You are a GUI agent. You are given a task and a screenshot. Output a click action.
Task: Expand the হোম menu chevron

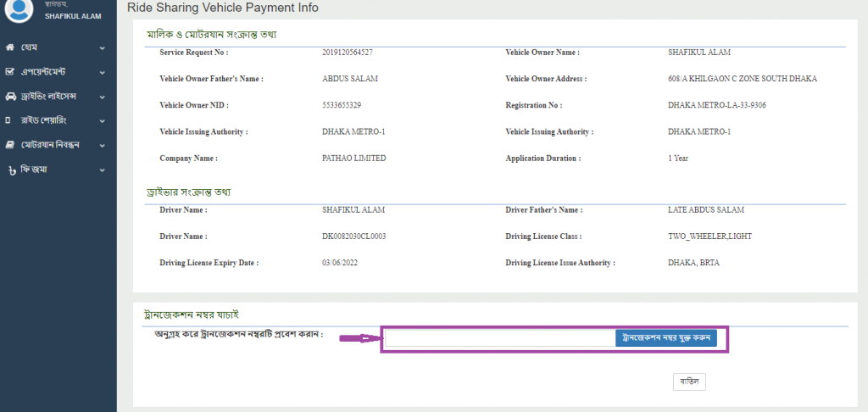(102, 48)
